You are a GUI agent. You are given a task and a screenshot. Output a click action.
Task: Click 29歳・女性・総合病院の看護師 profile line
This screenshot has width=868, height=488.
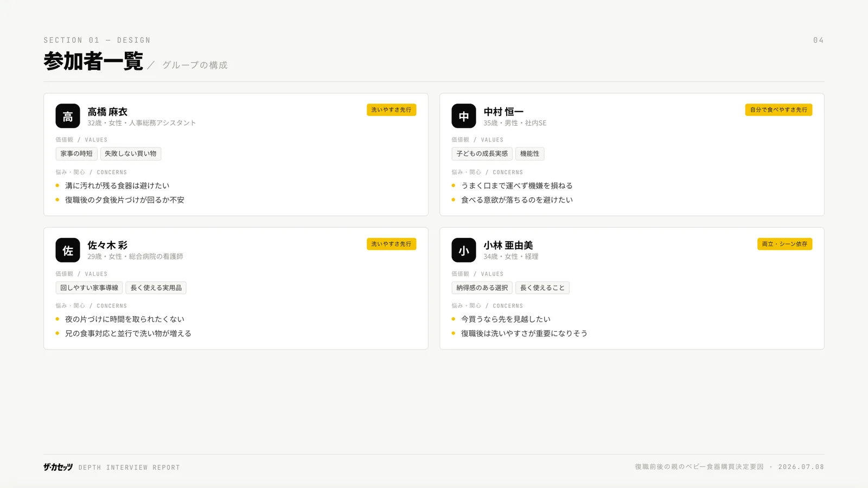(x=135, y=256)
